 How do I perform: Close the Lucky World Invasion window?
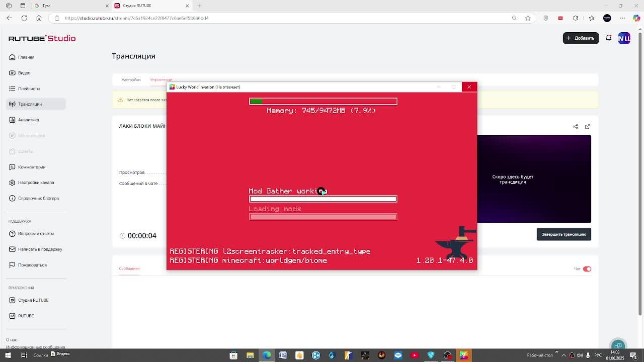[469, 87]
